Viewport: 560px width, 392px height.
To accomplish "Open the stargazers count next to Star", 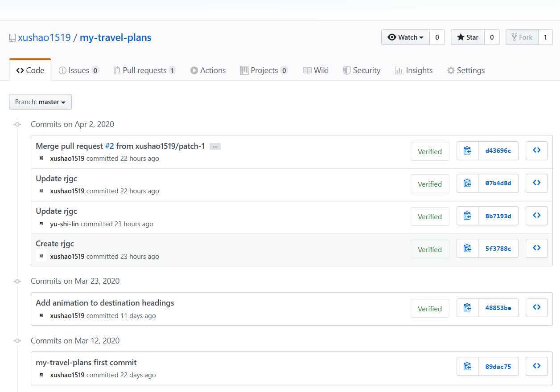I will click(492, 37).
